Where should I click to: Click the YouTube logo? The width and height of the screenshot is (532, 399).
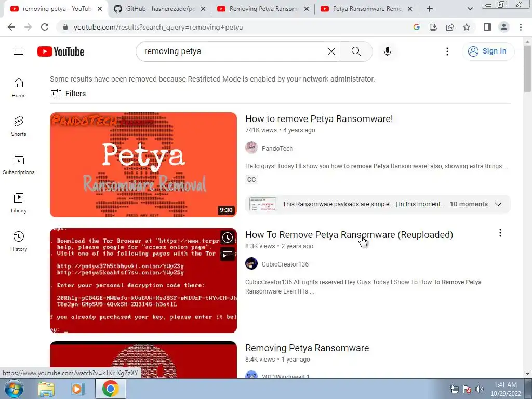tap(61, 51)
